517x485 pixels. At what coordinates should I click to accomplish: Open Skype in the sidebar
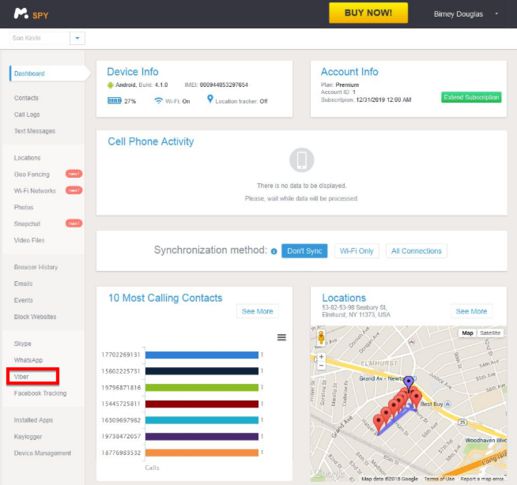[x=23, y=344]
